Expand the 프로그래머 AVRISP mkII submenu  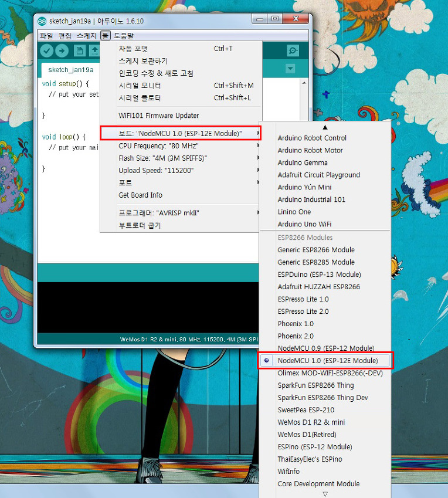pos(181,213)
